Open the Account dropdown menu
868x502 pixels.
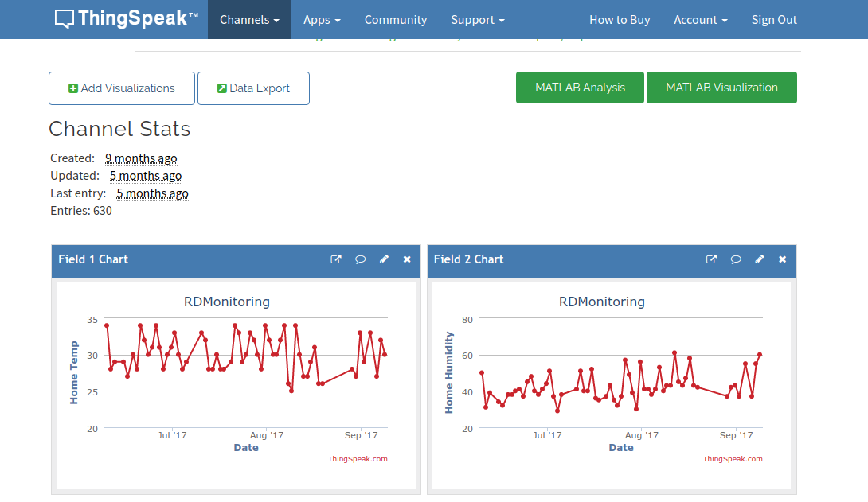coord(700,20)
